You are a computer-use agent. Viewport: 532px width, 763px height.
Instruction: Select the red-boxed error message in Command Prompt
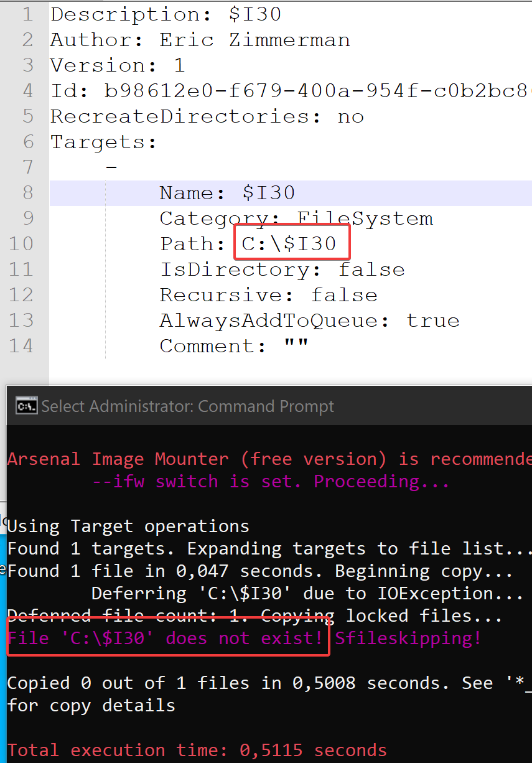(x=165, y=638)
